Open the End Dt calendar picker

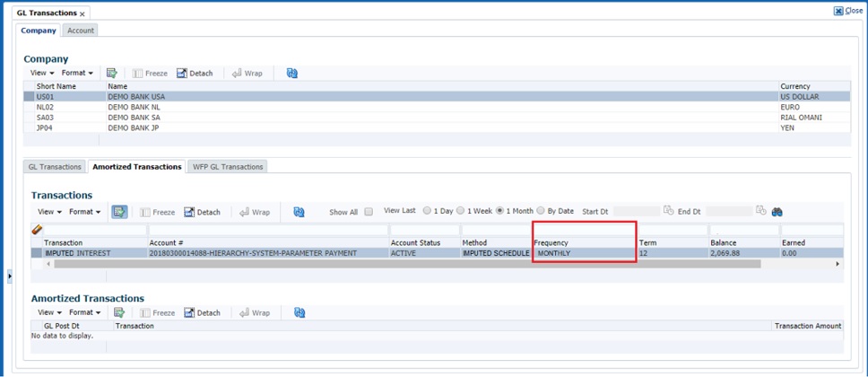(761, 211)
